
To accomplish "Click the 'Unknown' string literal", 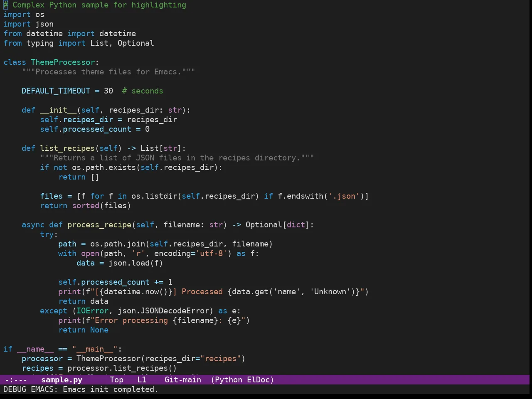I will 330,292.
